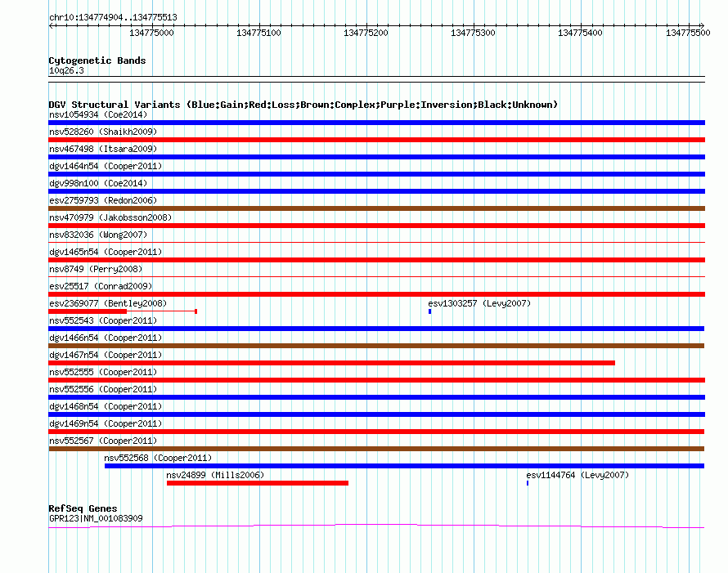The height and width of the screenshot is (573, 728).
Task: Click the nsv467498 (Itsara2009) label
Action: click(x=103, y=149)
